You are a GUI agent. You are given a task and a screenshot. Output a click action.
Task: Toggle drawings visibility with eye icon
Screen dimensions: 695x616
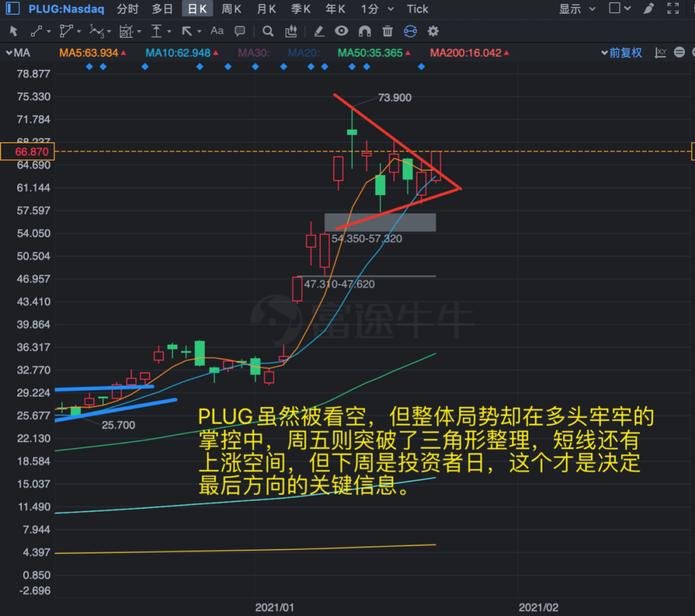341,31
